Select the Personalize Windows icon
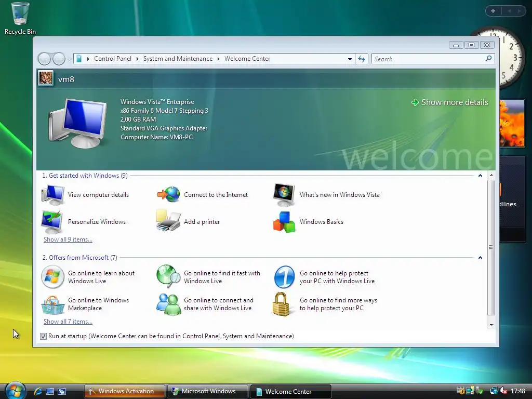The height and width of the screenshot is (399, 532). tap(52, 221)
